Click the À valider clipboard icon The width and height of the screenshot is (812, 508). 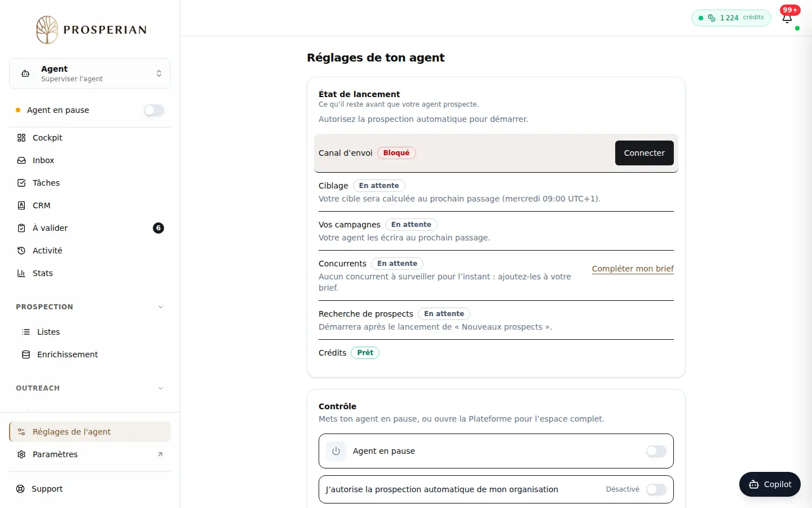pyautogui.click(x=21, y=228)
